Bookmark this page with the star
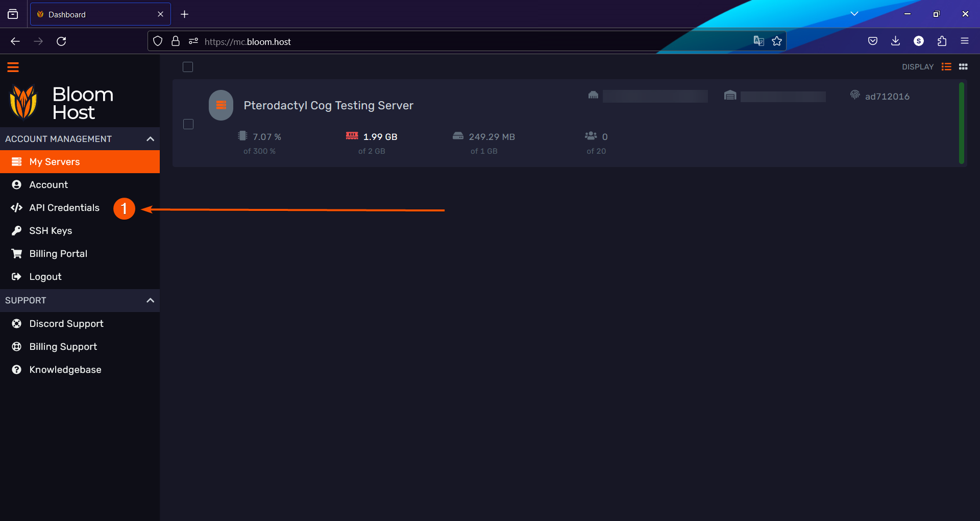980x521 pixels. (x=777, y=41)
